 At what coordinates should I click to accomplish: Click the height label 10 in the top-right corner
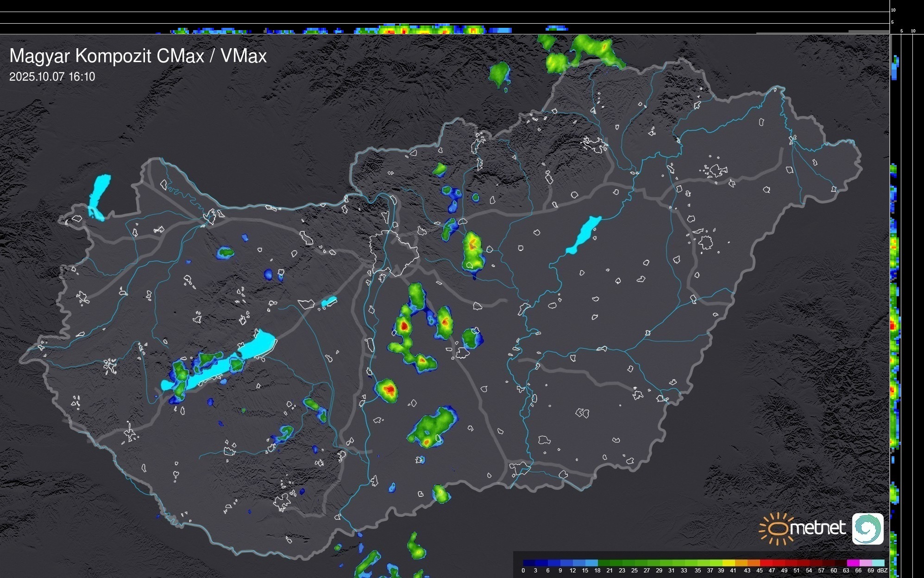click(x=893, y=10)
